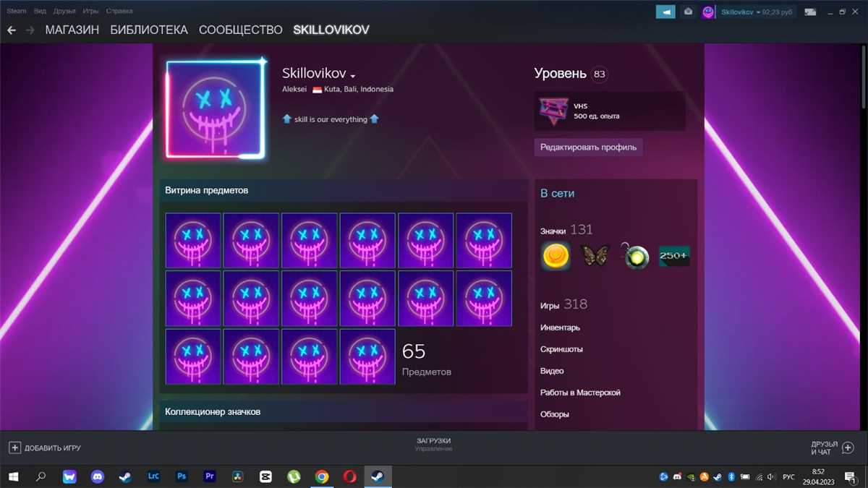Open the Вид menu
The image size is (868, 488).
pos(40,12)
